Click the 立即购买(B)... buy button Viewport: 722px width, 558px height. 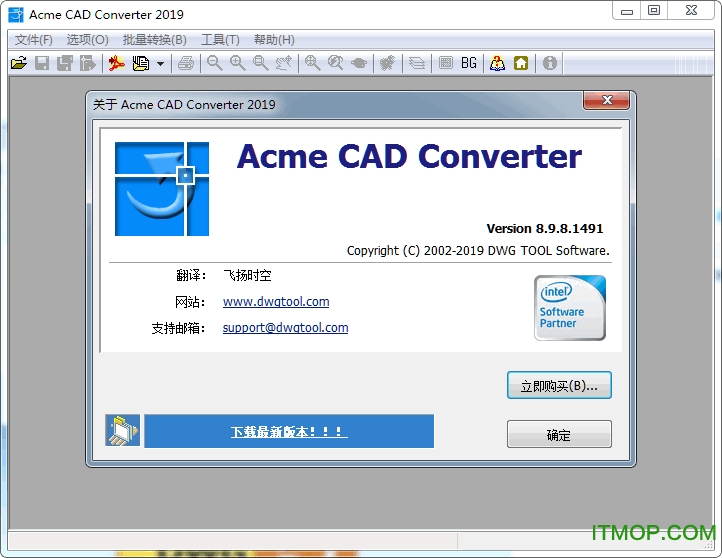559,385
